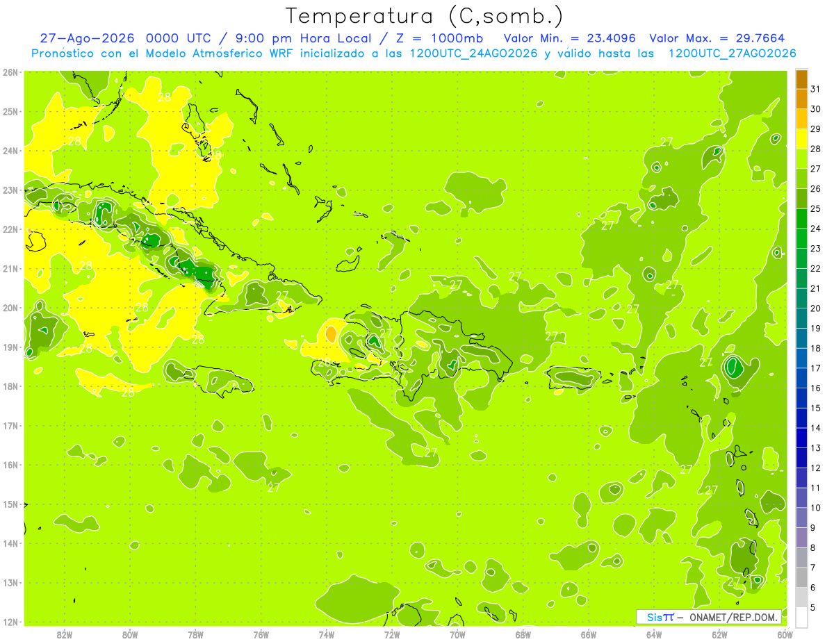Click the '19N' latitude label
The width and height of the screenshot is (834, 644).
(10, 347)
